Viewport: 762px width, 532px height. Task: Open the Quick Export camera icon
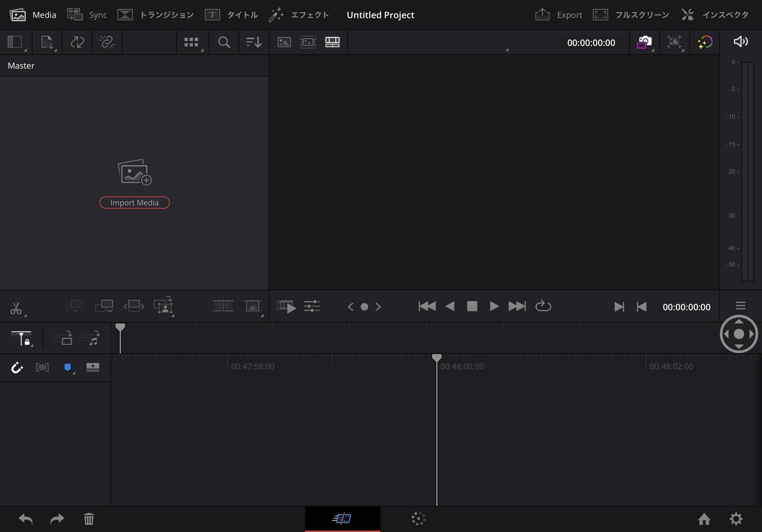[644, 42]
